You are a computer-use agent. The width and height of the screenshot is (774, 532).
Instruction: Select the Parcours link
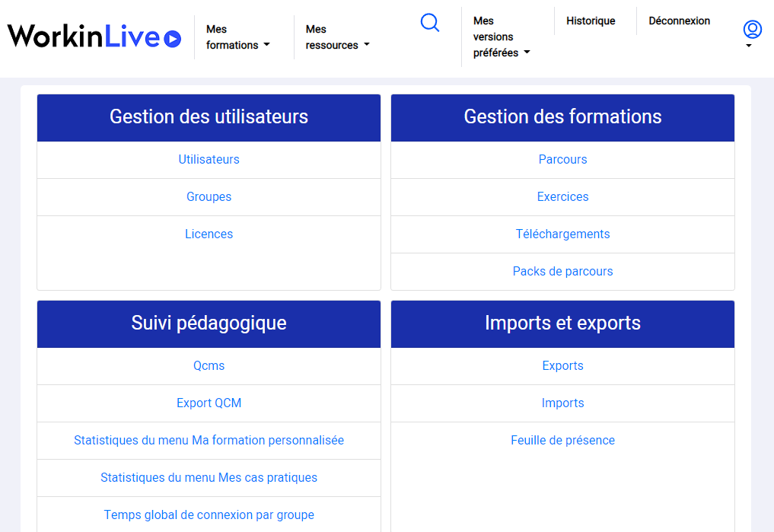pyautogui.click(x=562, y=160)
